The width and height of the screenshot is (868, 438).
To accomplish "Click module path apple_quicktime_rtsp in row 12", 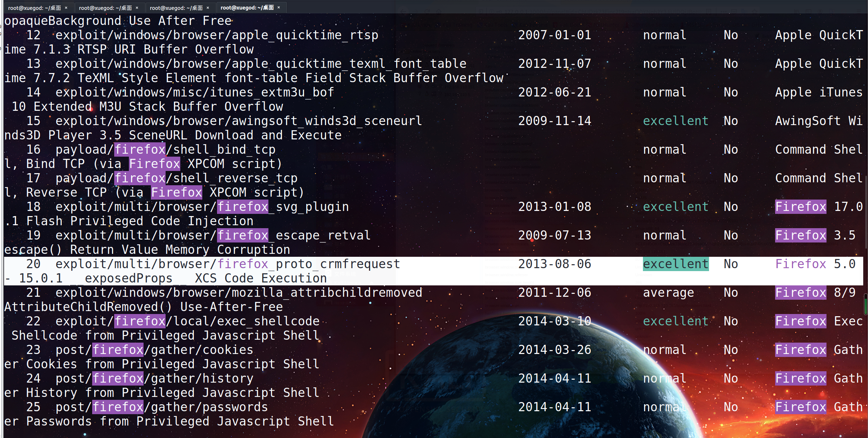I will [x=217, y=35].
